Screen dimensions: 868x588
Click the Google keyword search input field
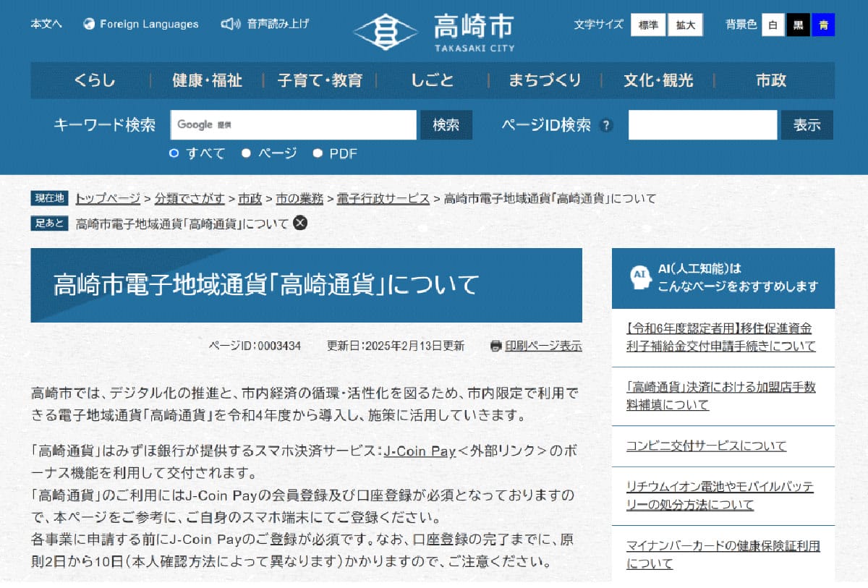[x=294, y=124]
